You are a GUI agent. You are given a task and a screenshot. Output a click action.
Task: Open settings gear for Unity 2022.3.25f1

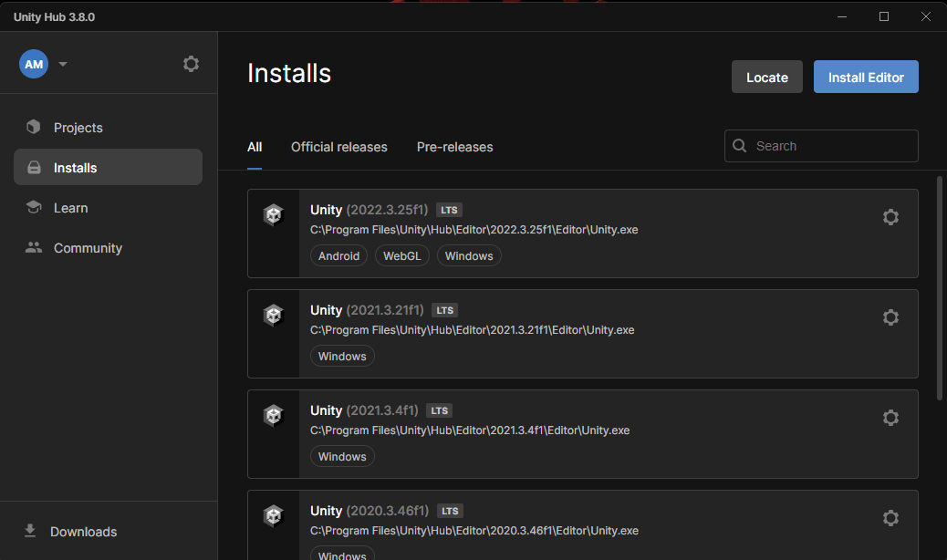tap(890, 217)
